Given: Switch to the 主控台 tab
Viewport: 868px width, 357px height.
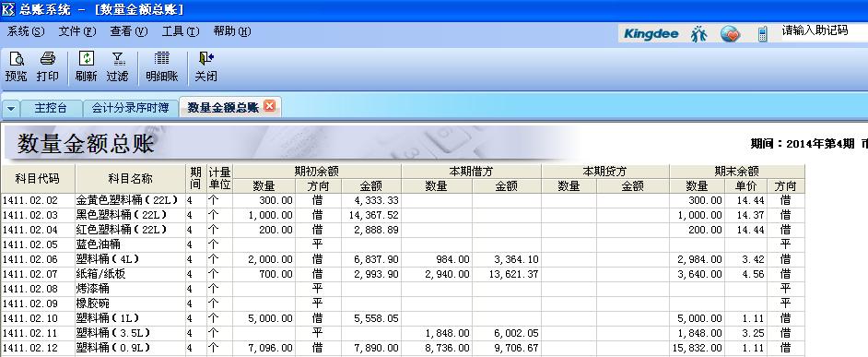Looking at the screenshot, I should click(51, 108).
